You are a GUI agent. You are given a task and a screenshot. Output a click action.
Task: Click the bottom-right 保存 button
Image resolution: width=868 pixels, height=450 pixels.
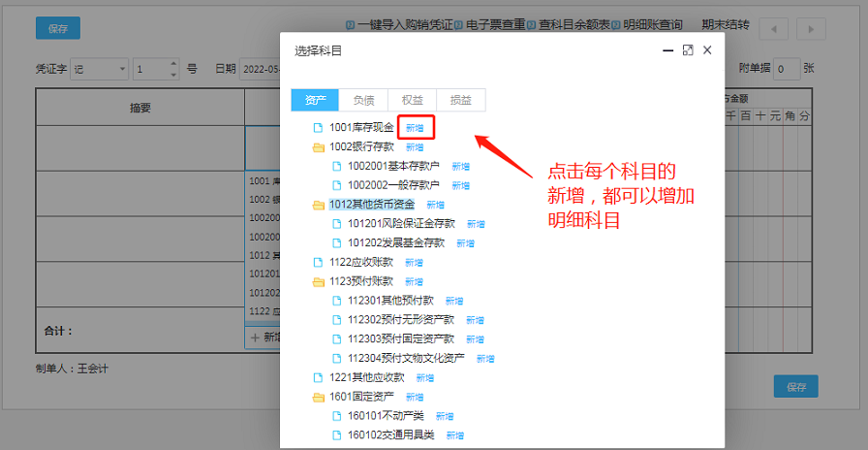[795, 387]
